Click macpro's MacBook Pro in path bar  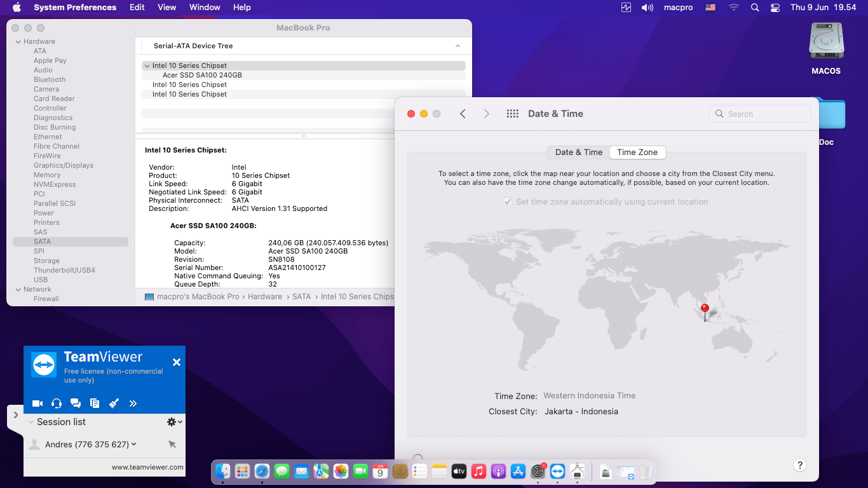pyautogui.click(x=192, y=297)
